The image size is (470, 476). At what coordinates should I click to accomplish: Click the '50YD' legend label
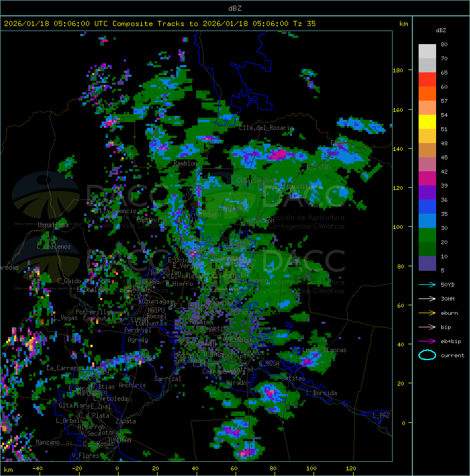tap(447, 285)
